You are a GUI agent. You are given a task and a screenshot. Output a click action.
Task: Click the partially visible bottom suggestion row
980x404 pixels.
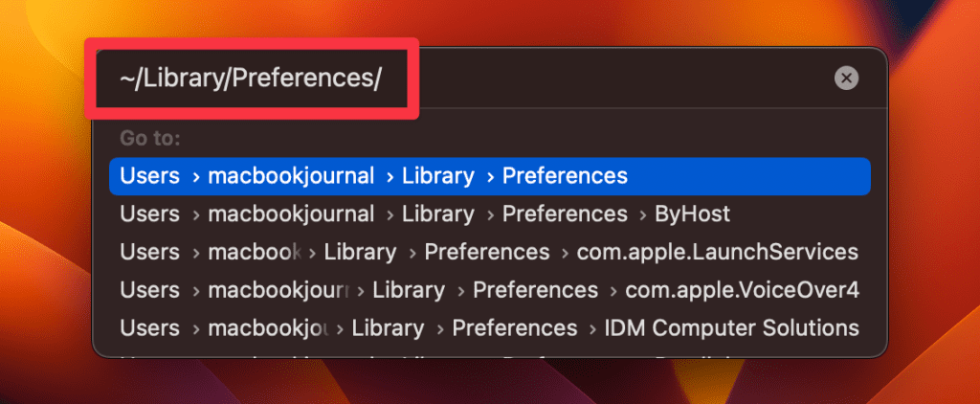pos(488,357)
